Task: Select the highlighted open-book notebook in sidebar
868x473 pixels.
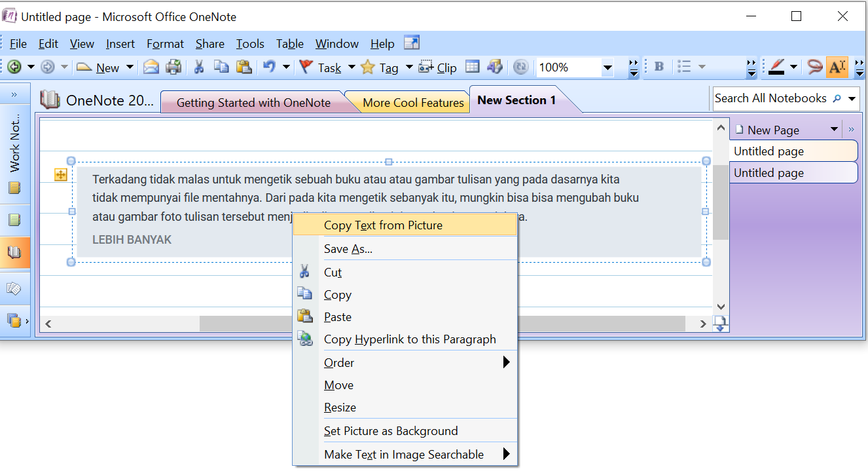Action: [x=14, y=252]
